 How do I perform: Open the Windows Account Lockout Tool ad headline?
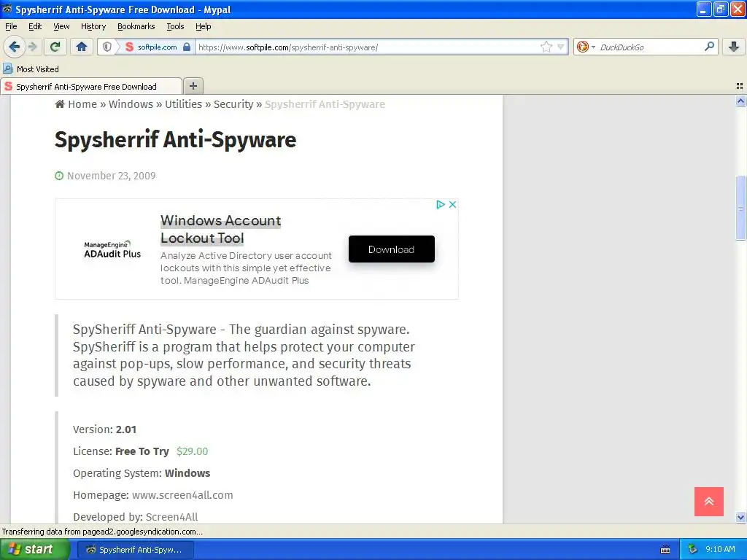(x=220, y=229)
